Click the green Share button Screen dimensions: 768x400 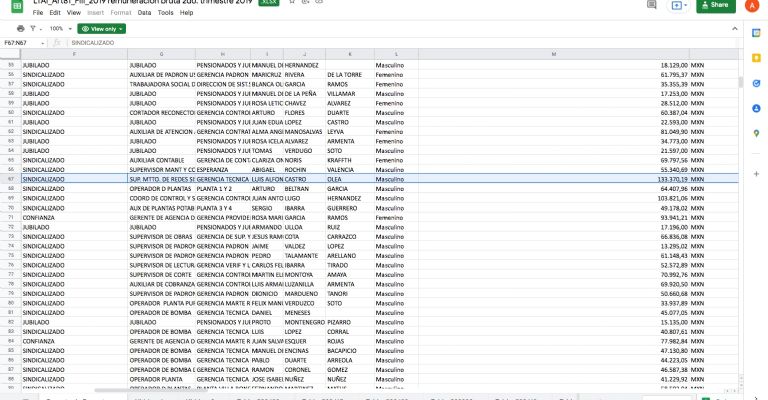[x=714, y=5]
